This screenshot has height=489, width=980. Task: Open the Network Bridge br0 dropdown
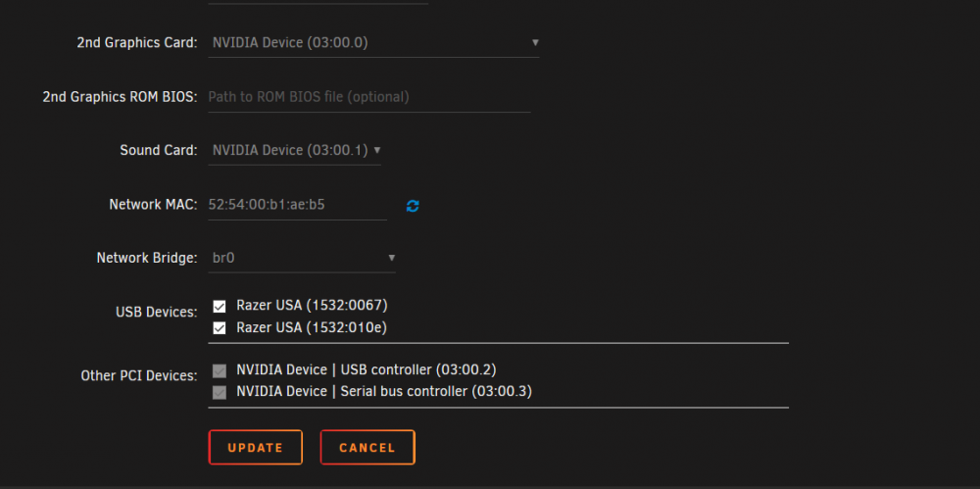click(302, 258)
